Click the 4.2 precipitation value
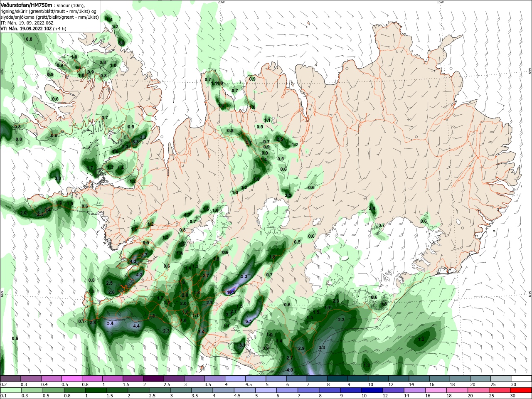Screen dimensions: 532x399 point(139,275)
